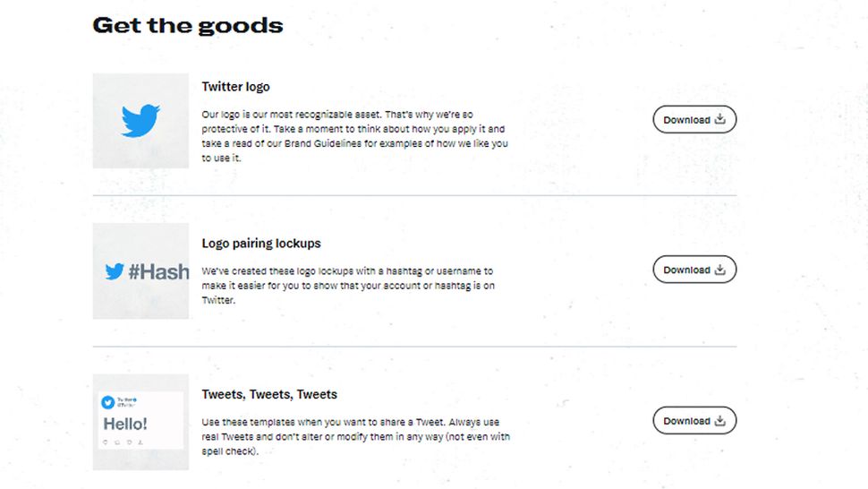Viewport: 868px width, 489px height.
Task: Click the round avatar icon in the Tweet template preview
Action: [x=108, y=403]
